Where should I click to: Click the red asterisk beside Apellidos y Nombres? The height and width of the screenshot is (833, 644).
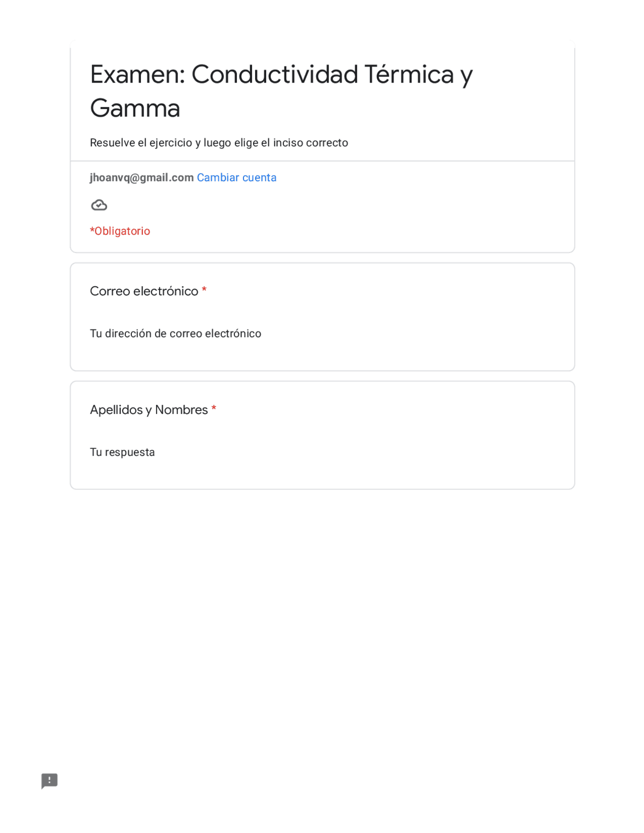(214, 408)
